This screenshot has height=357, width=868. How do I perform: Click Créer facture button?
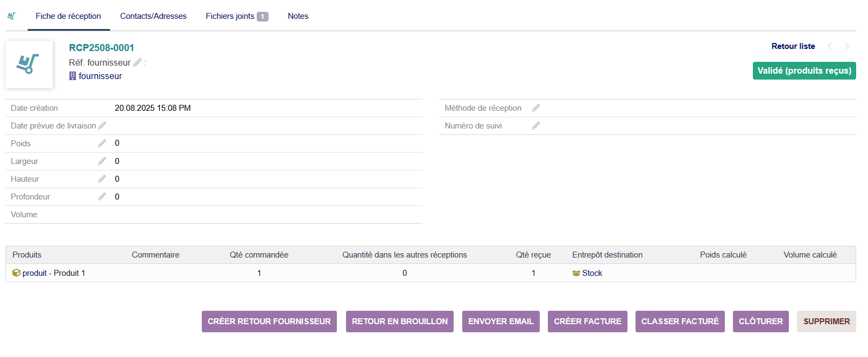588,322
